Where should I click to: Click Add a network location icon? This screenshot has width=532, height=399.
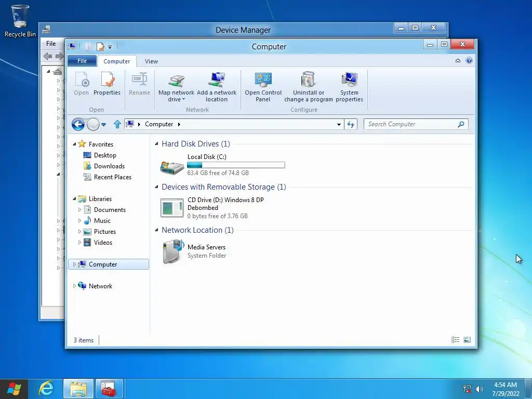click(217, 79)
